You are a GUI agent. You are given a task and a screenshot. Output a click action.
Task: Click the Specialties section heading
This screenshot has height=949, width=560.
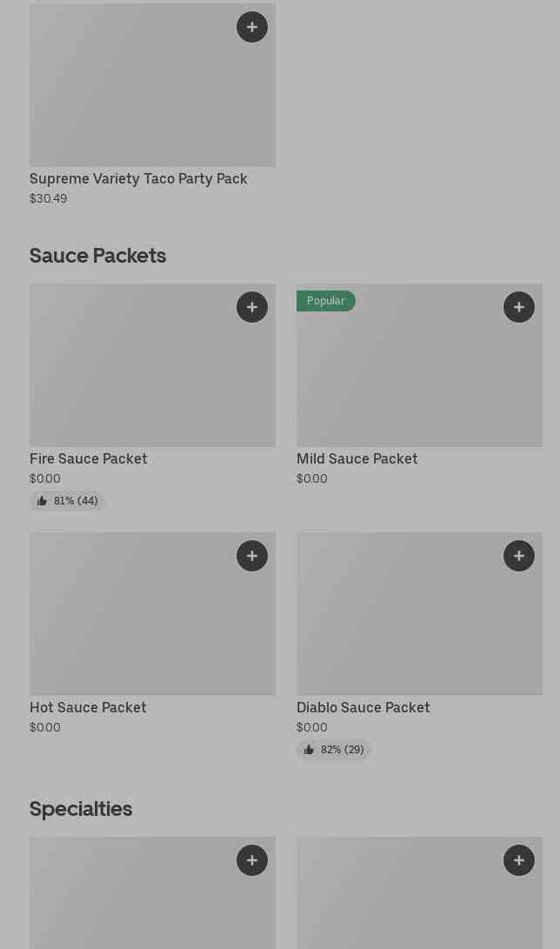coord(81,809)
